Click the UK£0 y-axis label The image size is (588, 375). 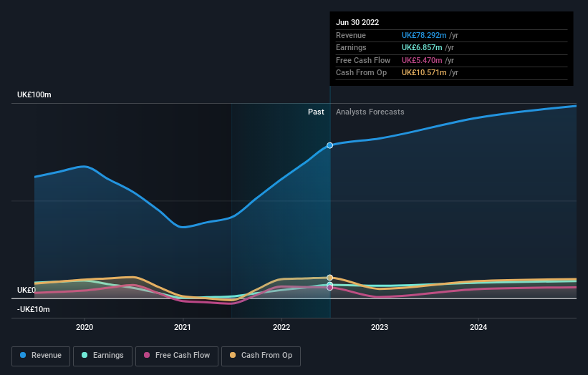pos(26,290)
